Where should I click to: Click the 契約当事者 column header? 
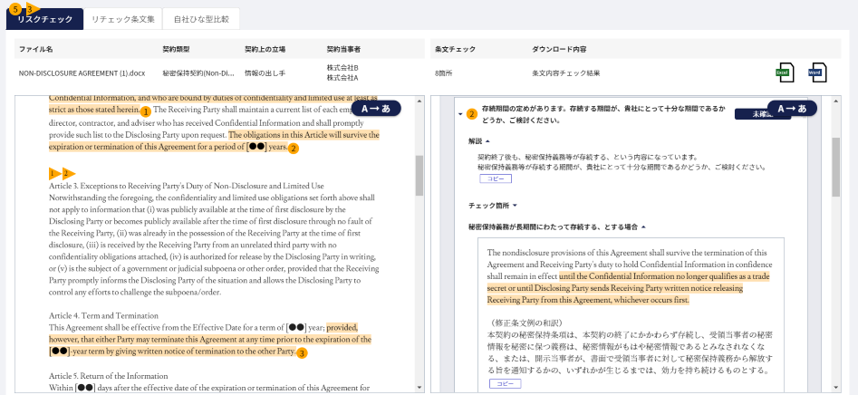pyautogui.click(x=344, y=49)
